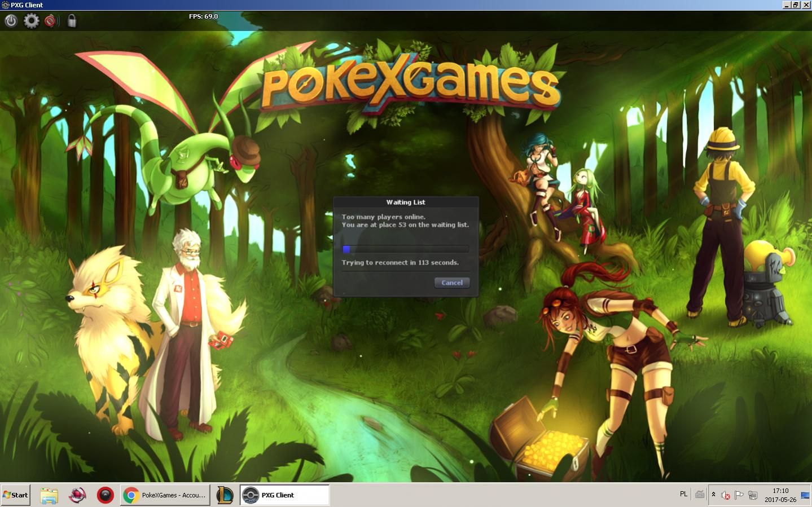The width and height of the screenshot is (812, 507).
Task: Open the network connection tray icon
Action: (x=752, y=495)
